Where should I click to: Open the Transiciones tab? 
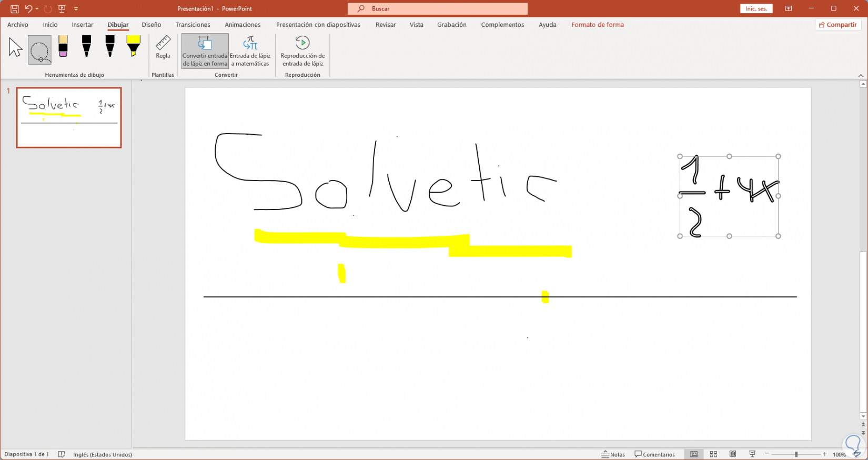193,25
